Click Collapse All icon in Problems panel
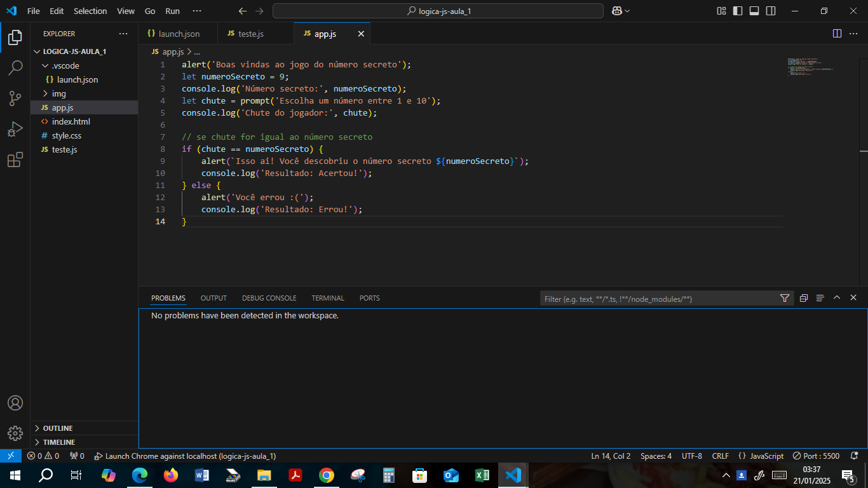The width and height of the screenshot is (868, 488). [x=804, y=298]
